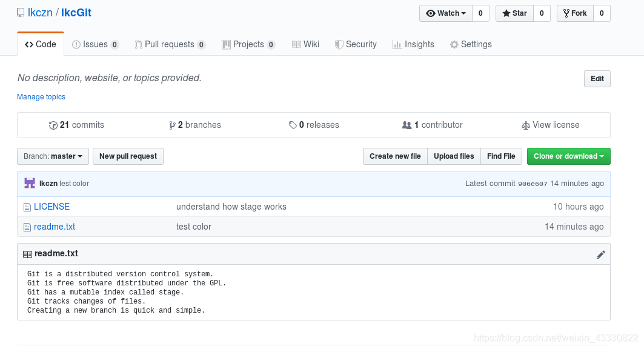Expand Clone or download dropdown

tap(569, 156)
